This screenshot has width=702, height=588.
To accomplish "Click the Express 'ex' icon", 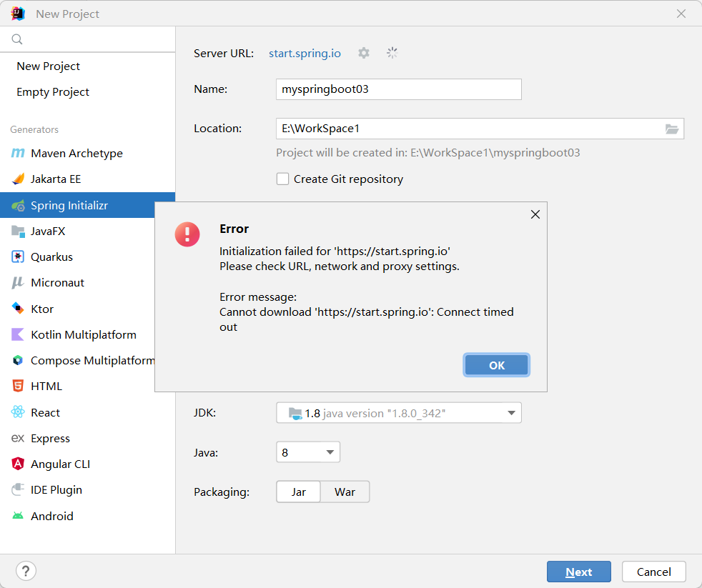I will point(18,438).
